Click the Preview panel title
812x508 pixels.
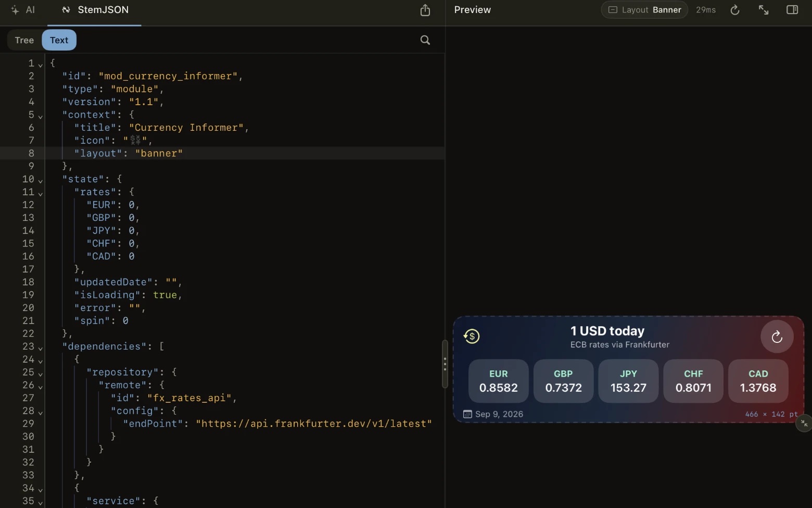(473, 10)
